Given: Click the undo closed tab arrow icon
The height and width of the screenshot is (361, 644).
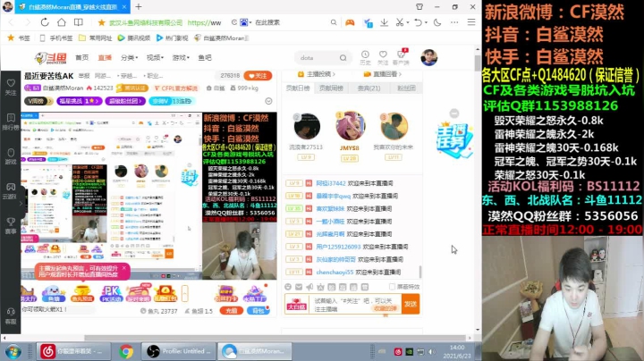Looking at the screenshot, I should tap(418, 22).
